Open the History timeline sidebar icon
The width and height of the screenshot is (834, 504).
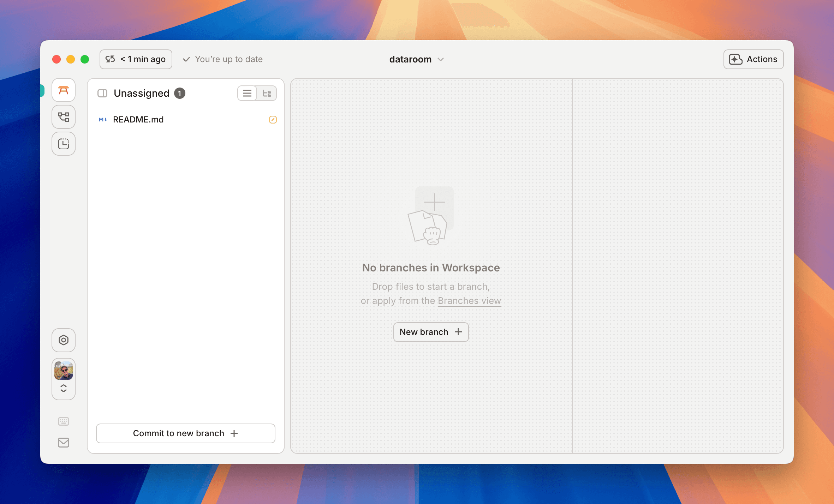click(x=64, y=144)
